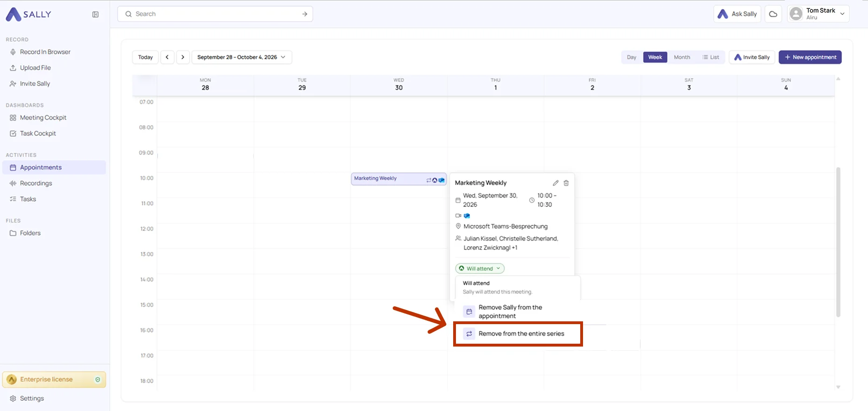Delete the appointment using the trash icon
The height and width of the screenshot is (411, 868).
click(x=566, y=183)
